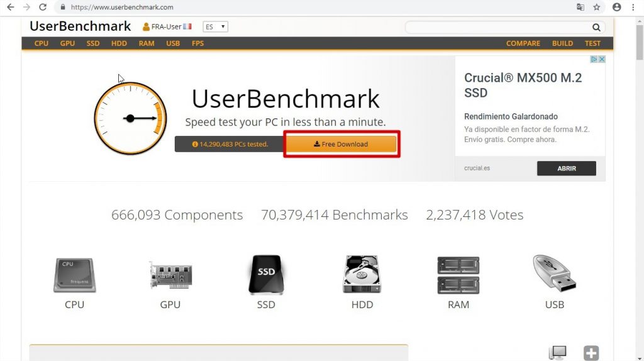This screenshot has width=644, height=361.
Task: Click the ABRIR ad button
Action: pyautogui.click(x=566, y=169)
